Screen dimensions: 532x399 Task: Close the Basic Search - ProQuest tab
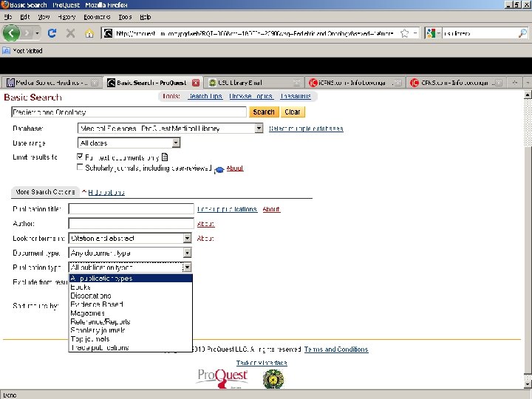click(196, 83)
